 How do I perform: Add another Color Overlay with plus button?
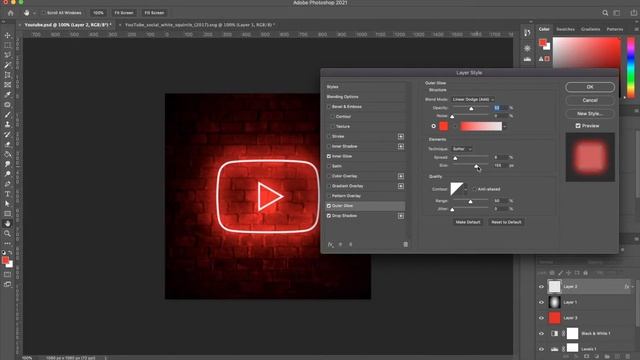[401, 176]
